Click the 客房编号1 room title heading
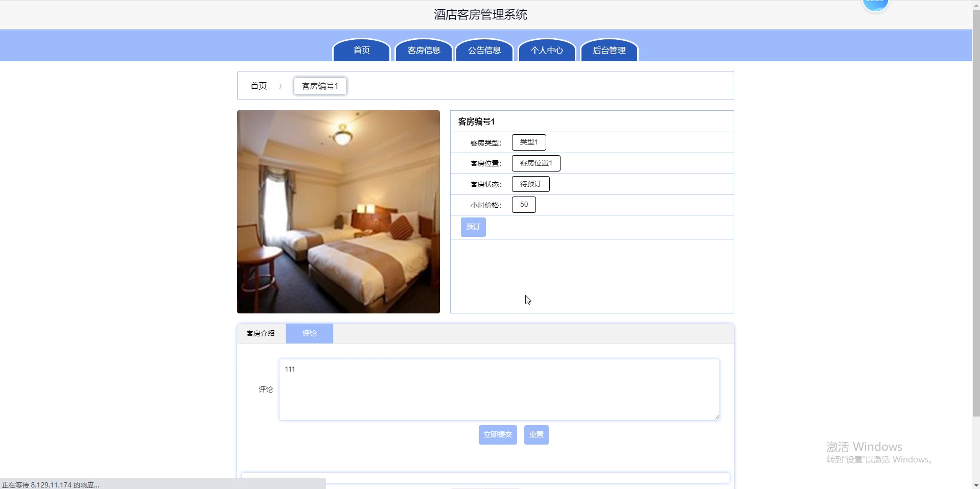The height and width of the screenshot is (489, 980). pos(476,121)
